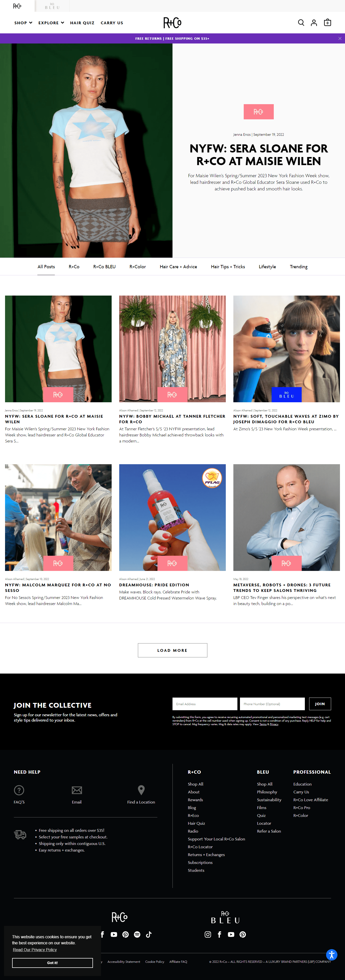The height and width of the screenshot is (980, 345).
Task: Expand the SHOP dropdown menu
Action: pos(23,23)
